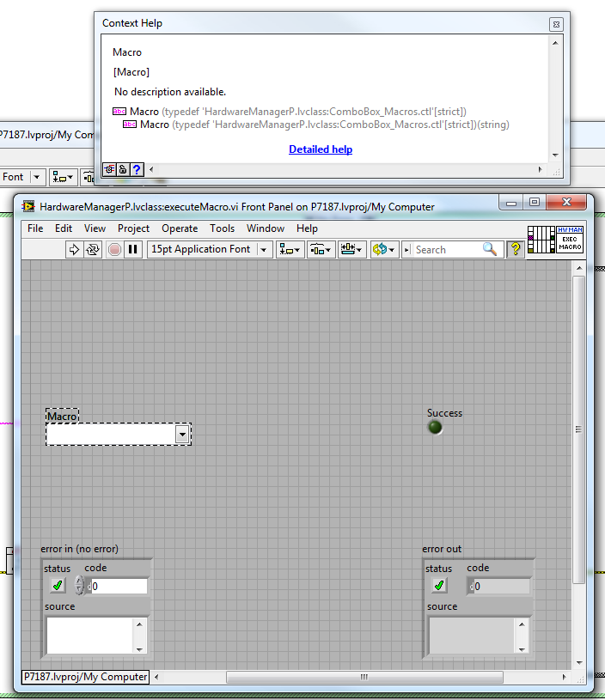The width and height of the screenshot is (605, 700).
Task: Click the Pause button
Action: (x=132, y=249)
